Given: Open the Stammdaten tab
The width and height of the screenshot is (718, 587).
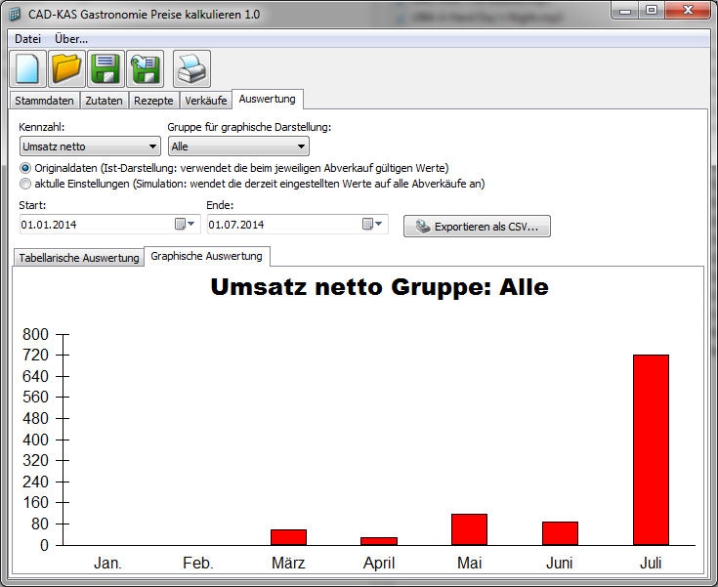Looking at the screenshot, I should tap(43, 101).
